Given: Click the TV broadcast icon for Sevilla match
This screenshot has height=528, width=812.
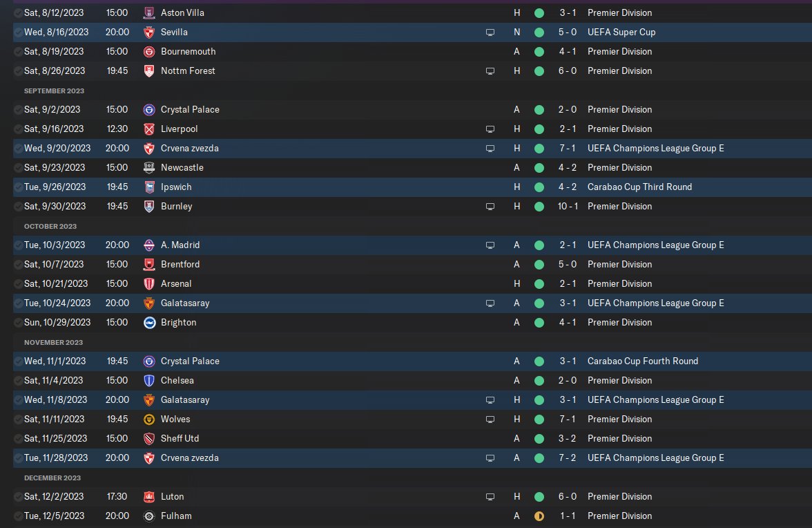Looking at the screenshot, I should (x=490, y=32).
